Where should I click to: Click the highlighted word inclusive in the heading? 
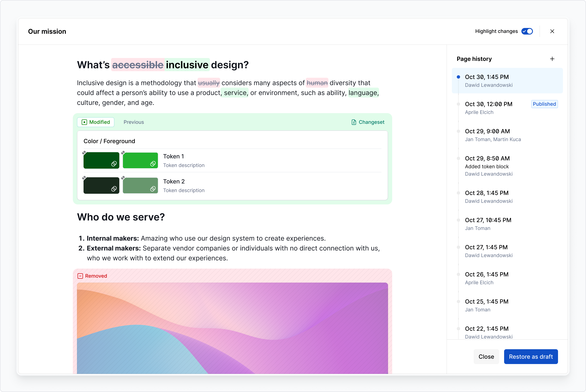coord(187,65)
